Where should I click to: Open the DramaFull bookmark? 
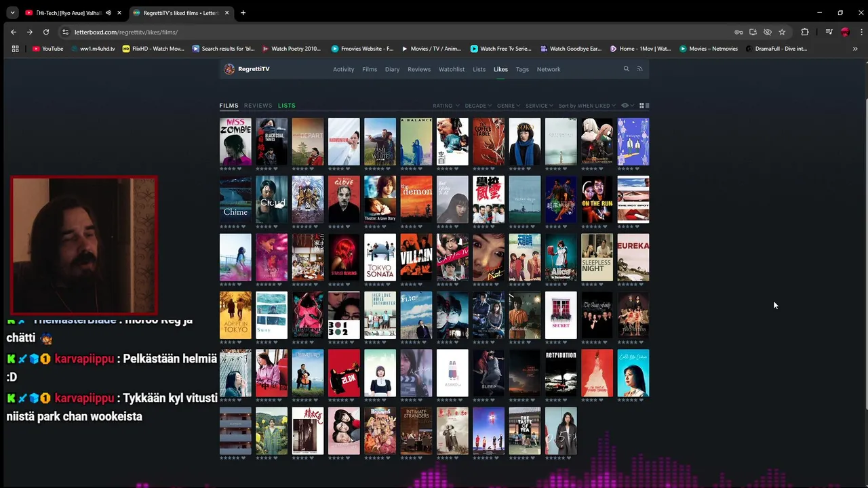coord(776,49)
